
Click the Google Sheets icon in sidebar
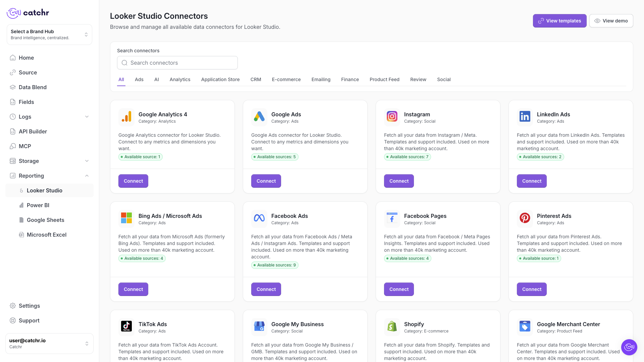pyautogui.click(x=21, y=220)
